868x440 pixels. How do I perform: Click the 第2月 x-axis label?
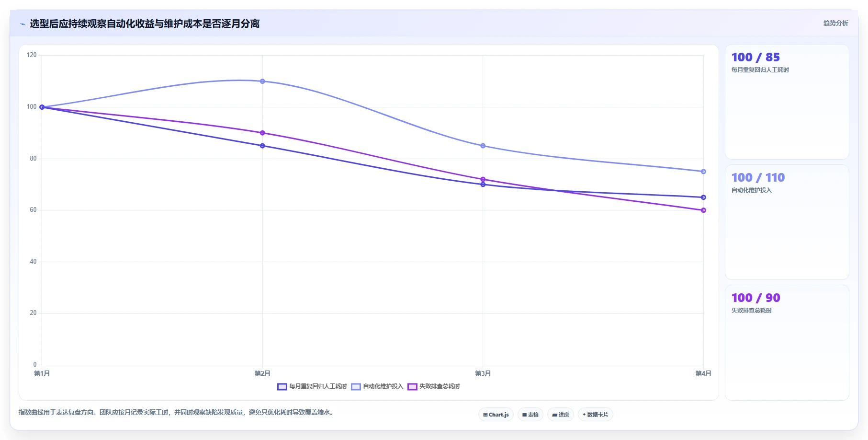tap(262, 374)
